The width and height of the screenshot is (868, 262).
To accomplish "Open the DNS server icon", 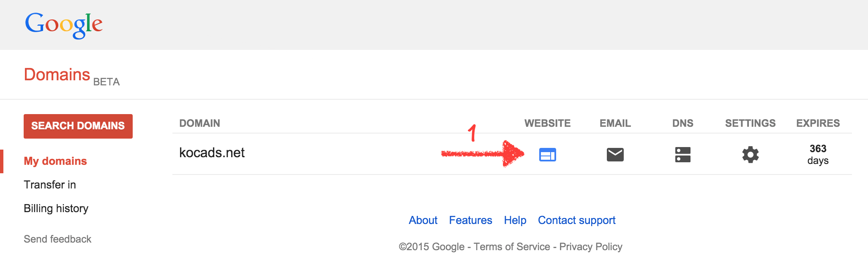I will (682, 155).
